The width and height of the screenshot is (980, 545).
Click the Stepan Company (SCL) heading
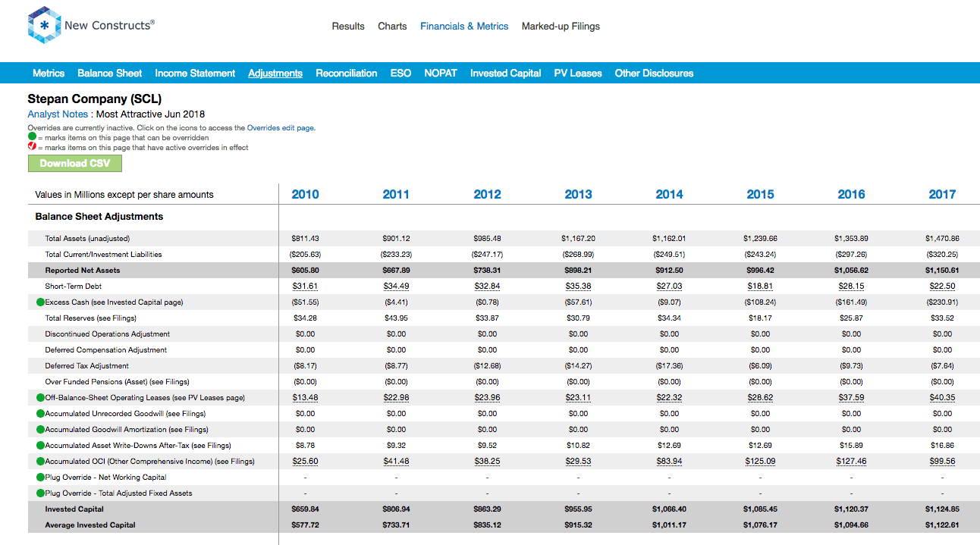tap(95, 99)
